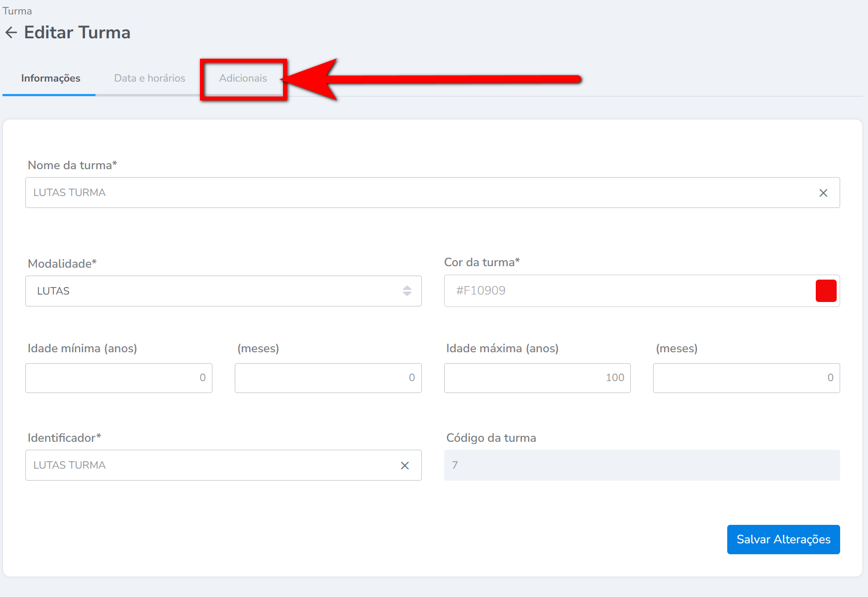Viewport: 868px width, 597px height.
Task: Click the Turma breadcrumb link
Action: (x=17, y=11)
